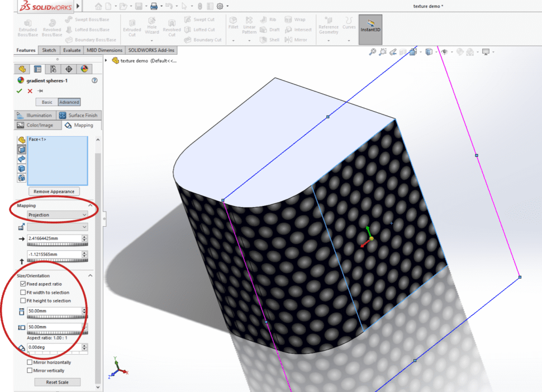542x392 pixels.
Task: Switch to the Sketch ribbon tab
Action: [x=49, y=50]
